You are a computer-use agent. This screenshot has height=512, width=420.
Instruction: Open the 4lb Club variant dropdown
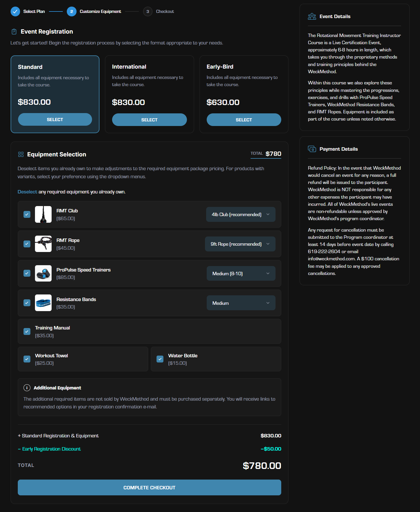tap(241, 214)
